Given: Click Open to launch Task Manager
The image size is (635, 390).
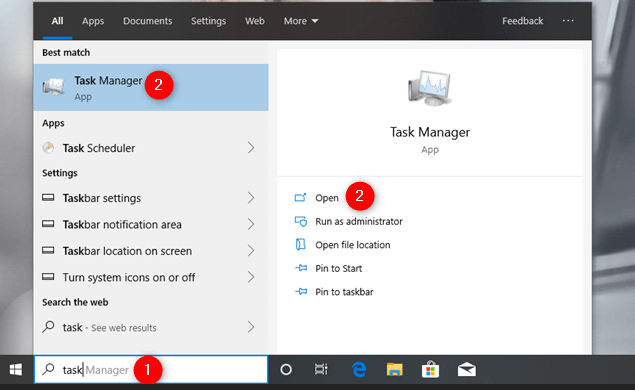Looking at the screenshot, I should [327, 198].
